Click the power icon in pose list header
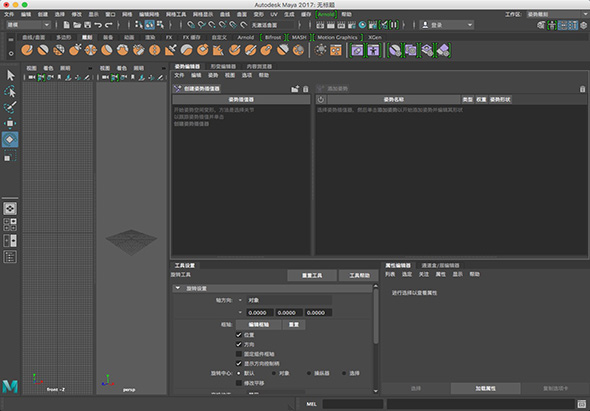590x411 pixels. [321, 100]
